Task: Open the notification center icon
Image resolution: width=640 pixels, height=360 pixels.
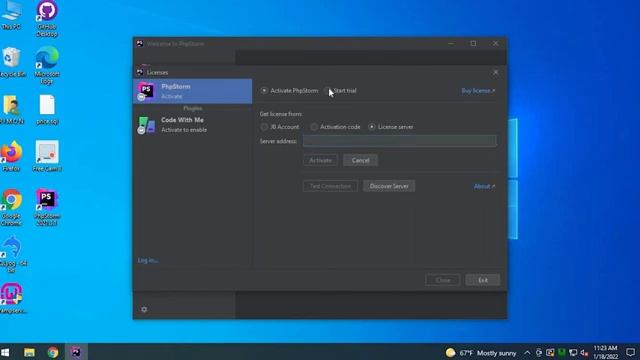Action: tap(630, 352)
